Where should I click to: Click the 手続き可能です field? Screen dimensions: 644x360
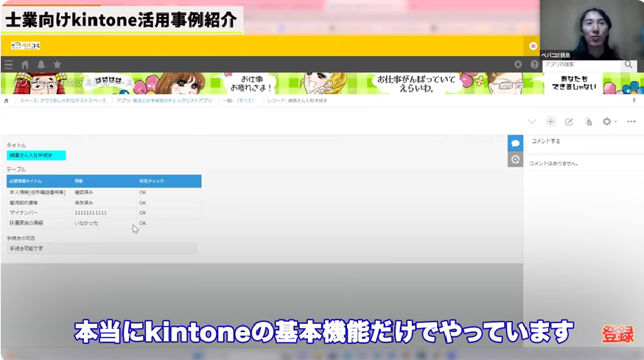[x=101, y=248]
